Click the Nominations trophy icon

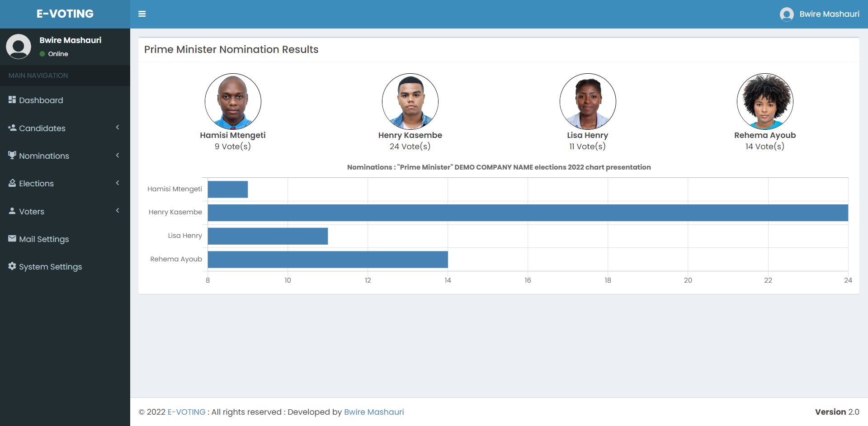(x=12, y=155)
